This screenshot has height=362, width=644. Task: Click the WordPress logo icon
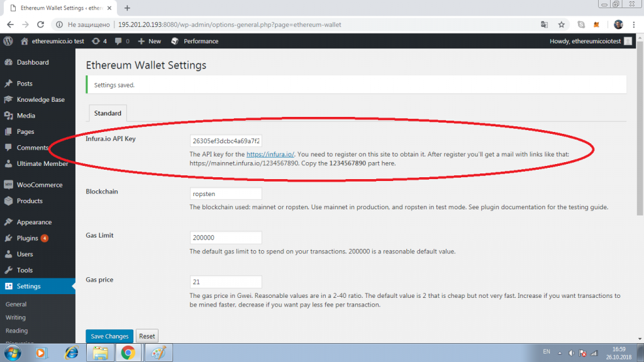(x=8, y=41)
